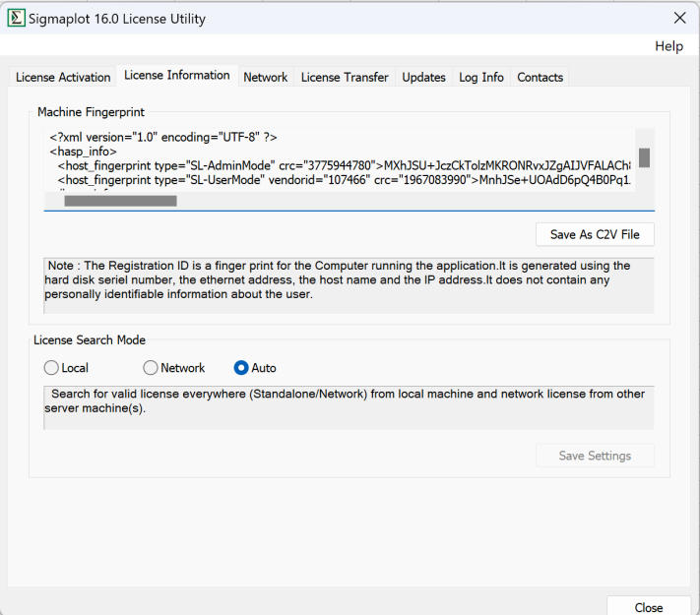Open the Help menu
The image size is (700, 615).
click(668, 46)
